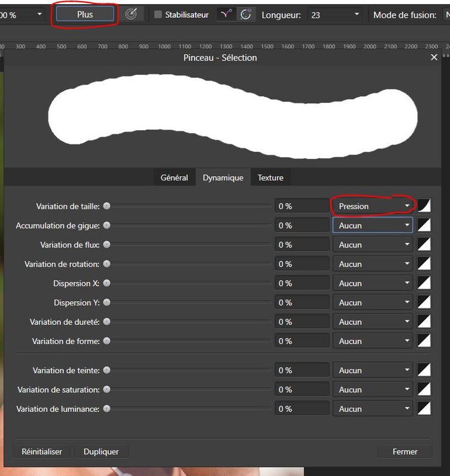Image resolution: width=450 pixels, height=476 pixels.
Task: Open the Accumulation de gigue response curve icon
Action: coord(424,226)
